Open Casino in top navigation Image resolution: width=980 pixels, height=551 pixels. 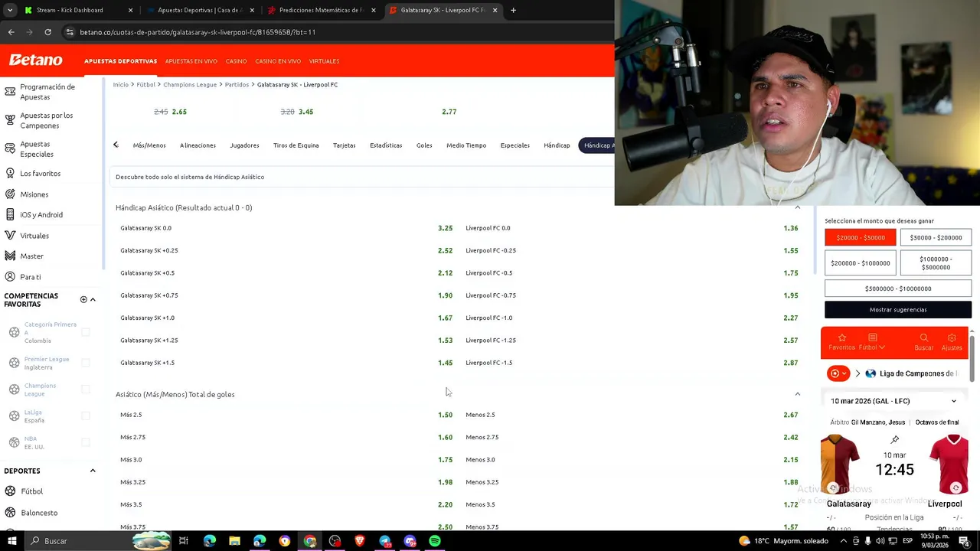[236, 61]
